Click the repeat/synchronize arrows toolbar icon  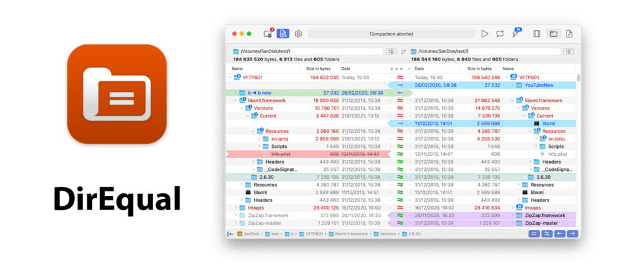coord(499,34)
